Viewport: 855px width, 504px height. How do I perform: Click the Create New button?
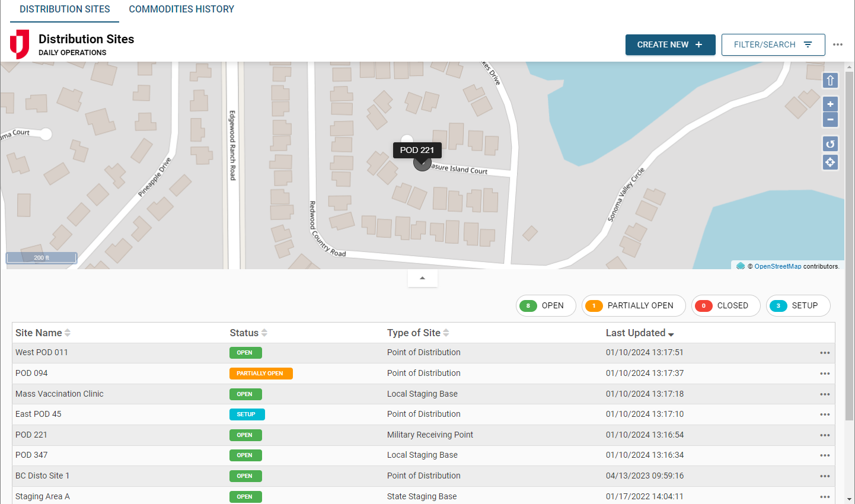click(x=670, y=44)
